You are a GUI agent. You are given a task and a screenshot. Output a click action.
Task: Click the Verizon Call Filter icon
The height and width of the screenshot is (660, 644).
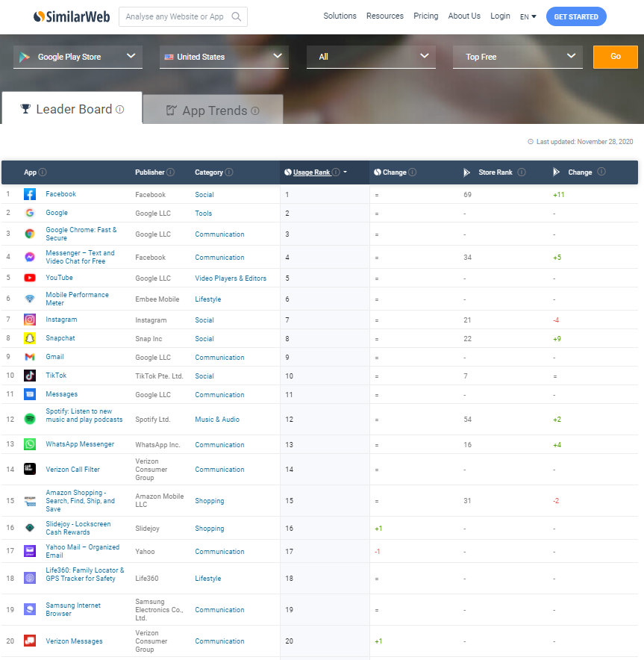[x=29, y=469]
